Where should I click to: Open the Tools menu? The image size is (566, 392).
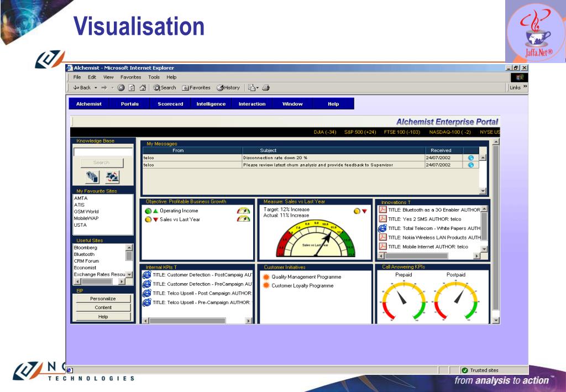coord(154,77)
